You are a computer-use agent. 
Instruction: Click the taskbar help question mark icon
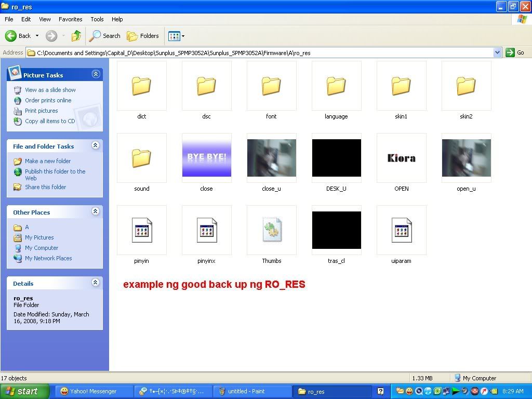[x=381, y=391]
